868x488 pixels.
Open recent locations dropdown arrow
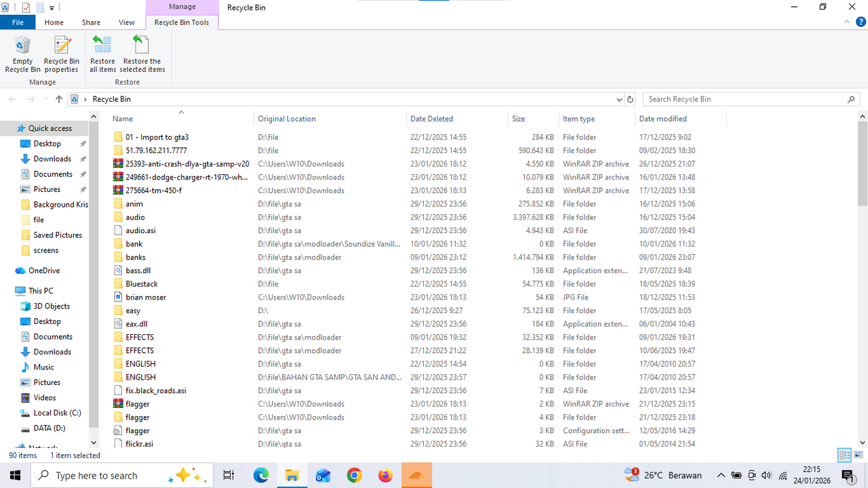[x=46, y=99]
